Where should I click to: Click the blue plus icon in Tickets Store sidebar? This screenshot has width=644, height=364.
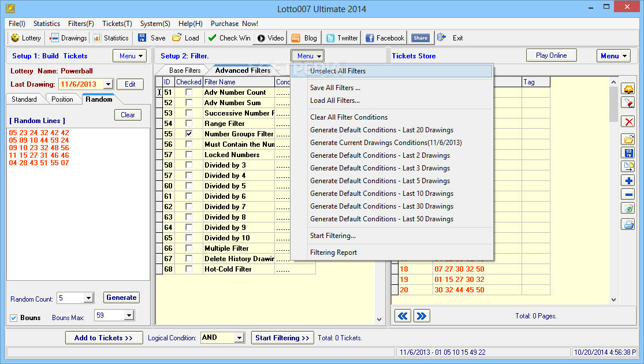(628, 181)
